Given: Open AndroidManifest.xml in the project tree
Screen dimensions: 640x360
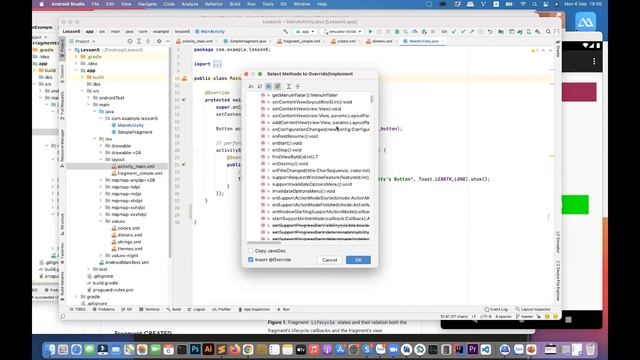Looking at the screenshot, I should click(x=127, y=262).
